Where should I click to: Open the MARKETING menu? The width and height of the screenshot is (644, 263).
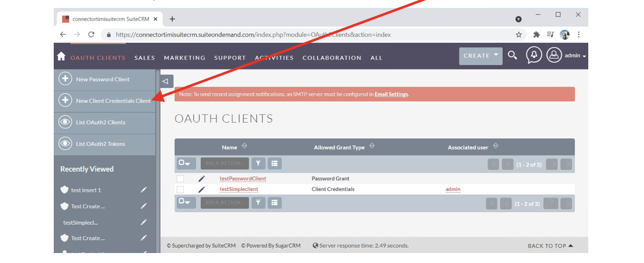pos(185,58)
